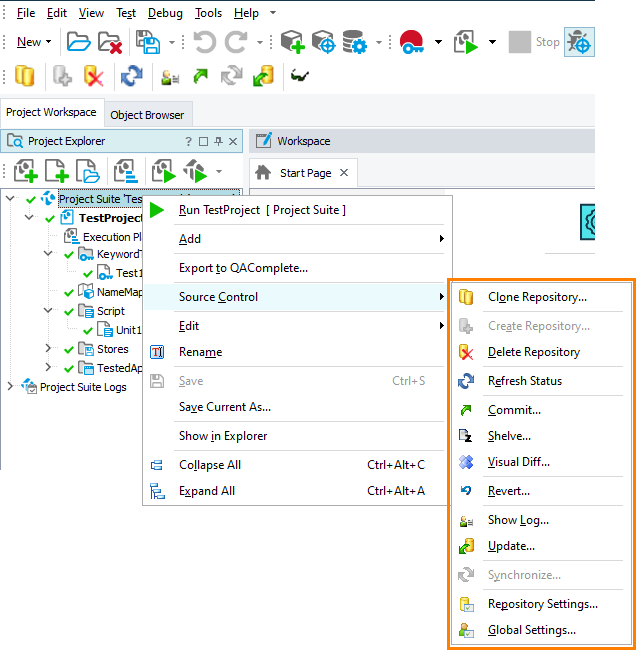Close the Start Page tab

tap(343, 172)
